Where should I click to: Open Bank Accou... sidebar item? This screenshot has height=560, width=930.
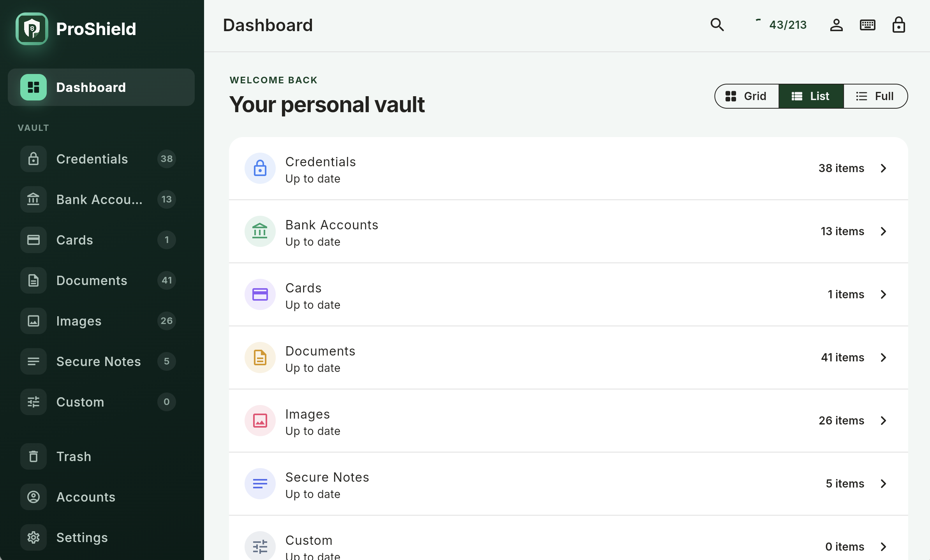coord(101,199)
